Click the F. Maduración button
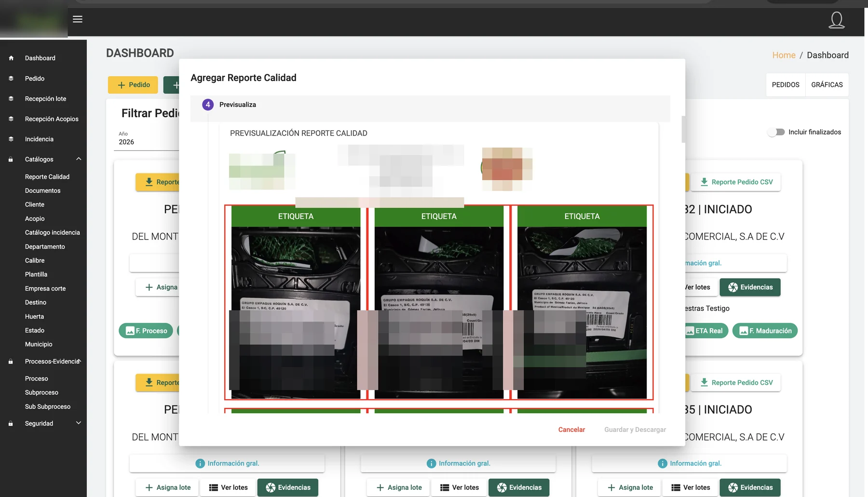The height and width of the screenshot is (497, 868). [x=765, y=331]
